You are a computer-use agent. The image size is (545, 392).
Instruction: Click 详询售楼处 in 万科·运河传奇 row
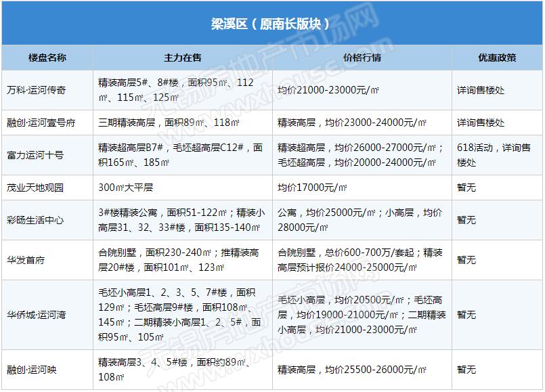pos(481,90)
